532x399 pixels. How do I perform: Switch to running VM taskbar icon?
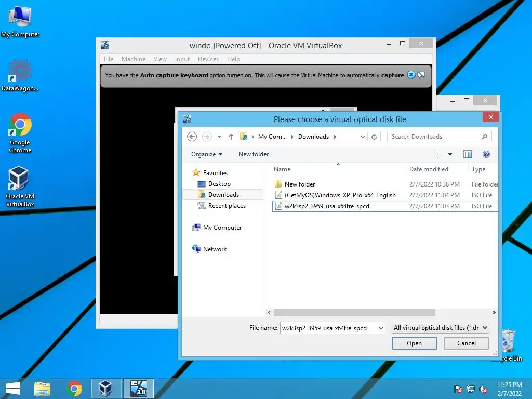[138, 389]
